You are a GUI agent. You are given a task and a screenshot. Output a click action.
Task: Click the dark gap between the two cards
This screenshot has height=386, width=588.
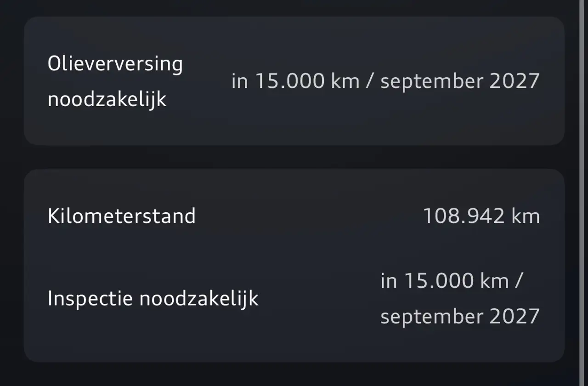point(294,157)
